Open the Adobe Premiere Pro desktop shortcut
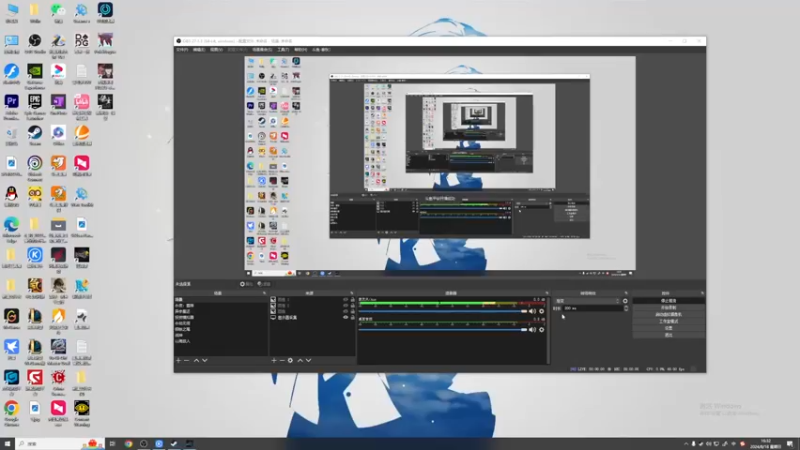Image resolution: width=800 pixels, height=450 pixels. tap(11, 106)
